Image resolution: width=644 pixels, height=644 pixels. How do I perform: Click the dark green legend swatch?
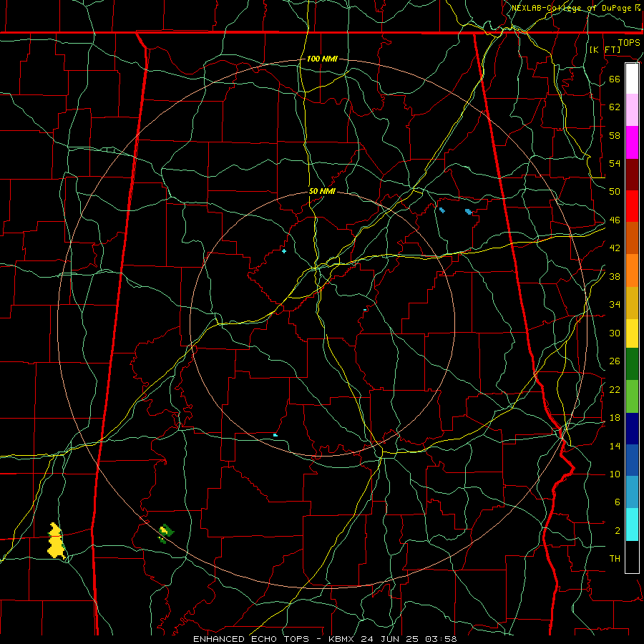(632, 364)
